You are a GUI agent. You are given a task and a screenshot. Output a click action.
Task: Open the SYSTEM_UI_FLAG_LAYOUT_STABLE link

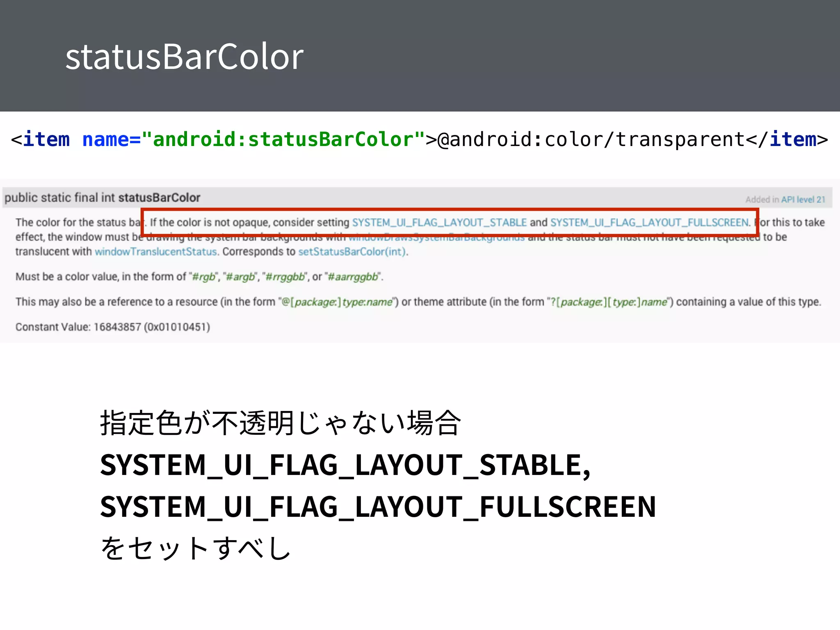[x=439, y=222]
